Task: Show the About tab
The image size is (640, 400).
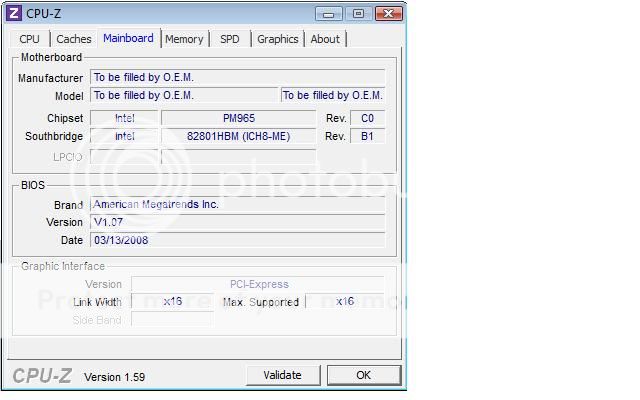Action: click(x=325, y=39)
